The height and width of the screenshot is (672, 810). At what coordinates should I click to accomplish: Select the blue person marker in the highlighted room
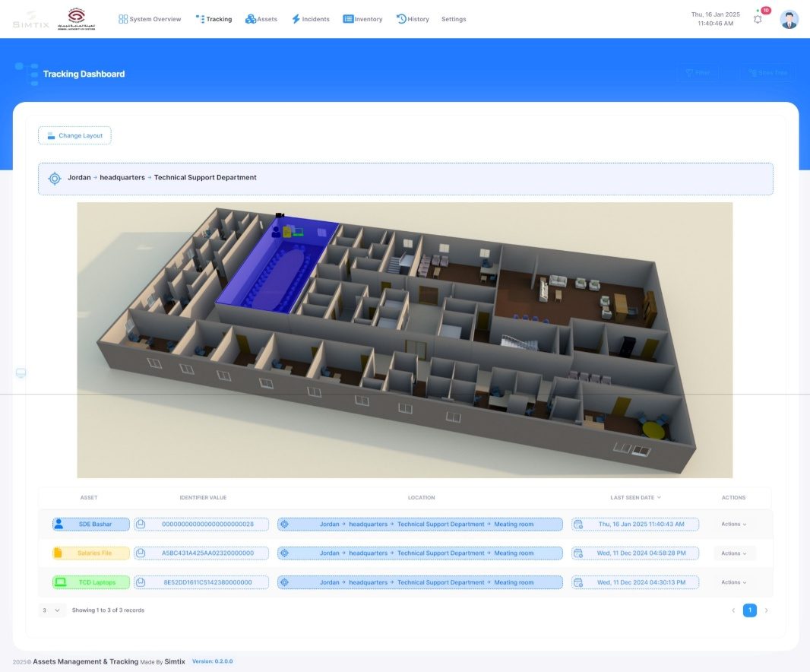coord(277,232)
